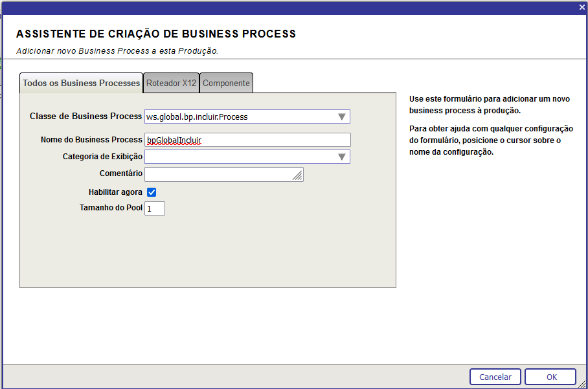
Task: Click the Classe de Business Process label
Action: point(85,117)
